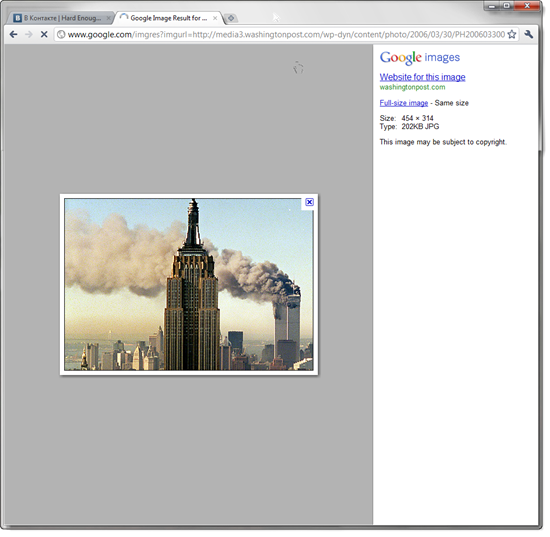Maximize the browser window
This screenshot has height=537, width=550.
tap(507, 6)
